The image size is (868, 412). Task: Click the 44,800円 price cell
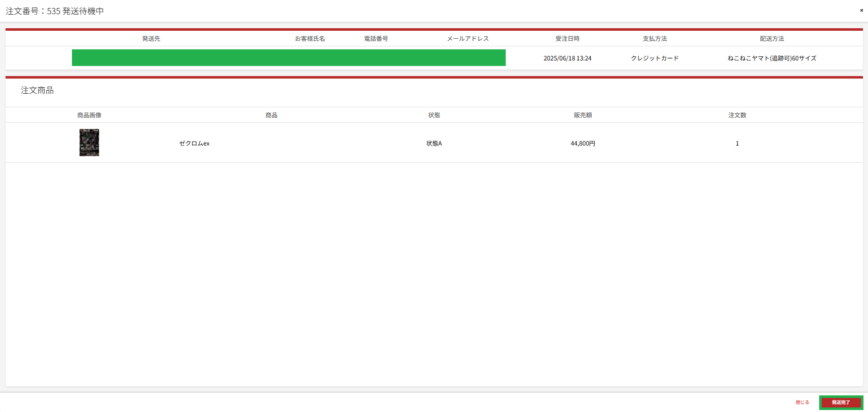click(583, 144)
